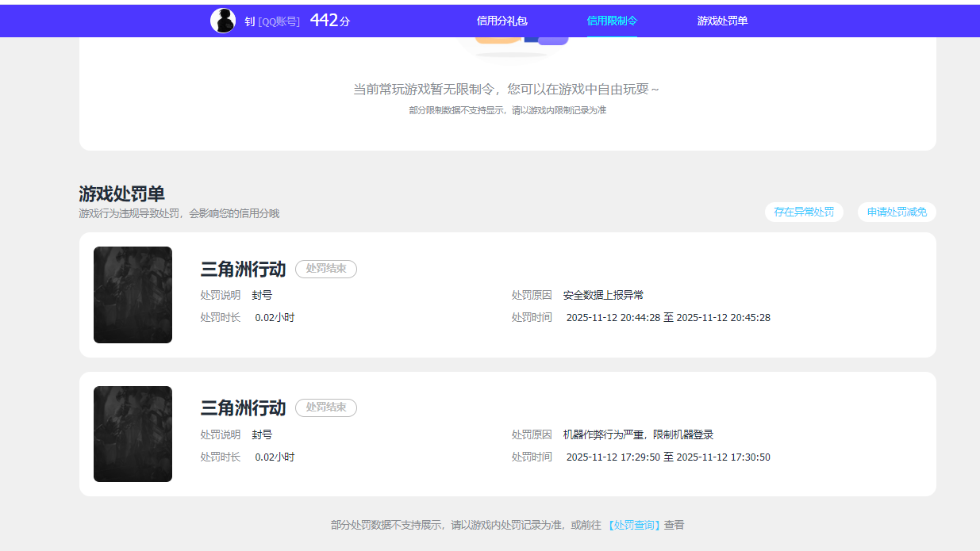Screen dimensions: 980x551
Task: Click the 申请处罚减免 button
Action: tap(897, 212)
